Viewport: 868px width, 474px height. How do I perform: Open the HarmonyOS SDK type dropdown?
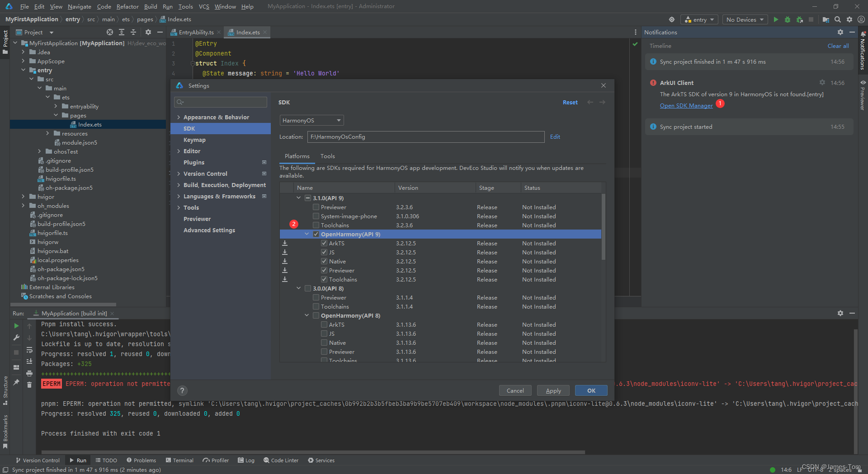pos(311,120)
